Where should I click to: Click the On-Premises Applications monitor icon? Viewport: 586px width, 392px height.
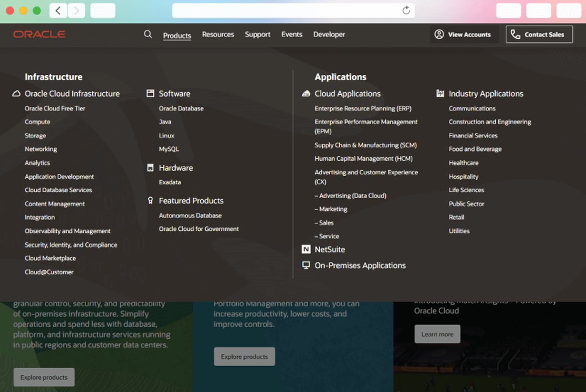pyautogui.click(x=306, y=266)
